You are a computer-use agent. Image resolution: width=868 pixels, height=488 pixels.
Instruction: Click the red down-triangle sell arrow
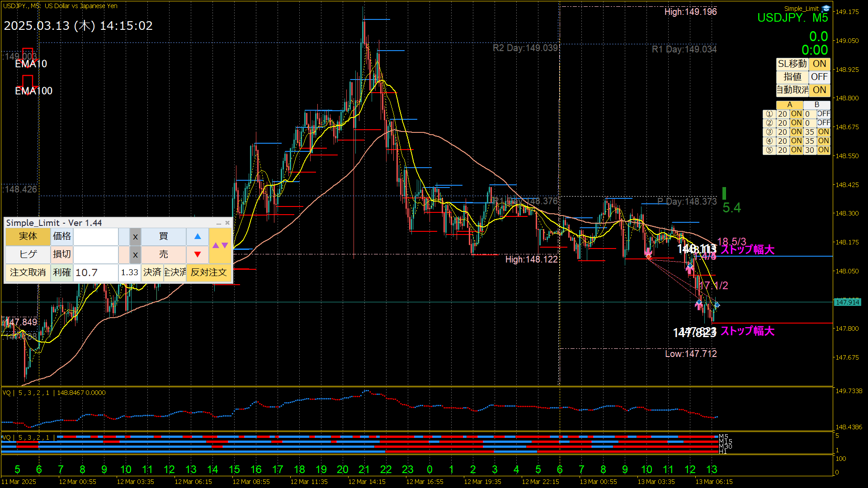198,254
